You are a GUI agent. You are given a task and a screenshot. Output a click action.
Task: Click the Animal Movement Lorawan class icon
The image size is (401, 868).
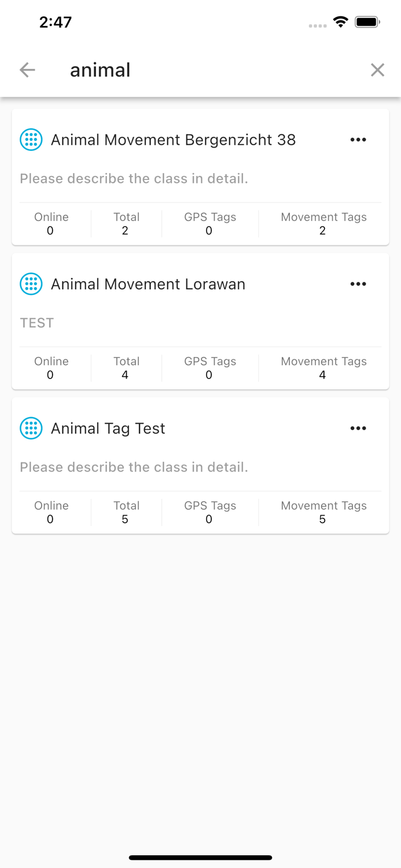click(31, 284)
